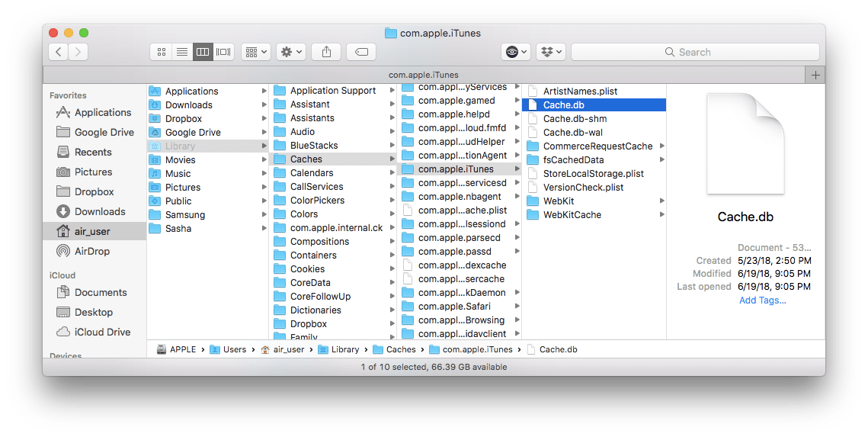Click the window title folder icon
The width and height of the screenshot is (868, 437).
(x=391, y=34)
